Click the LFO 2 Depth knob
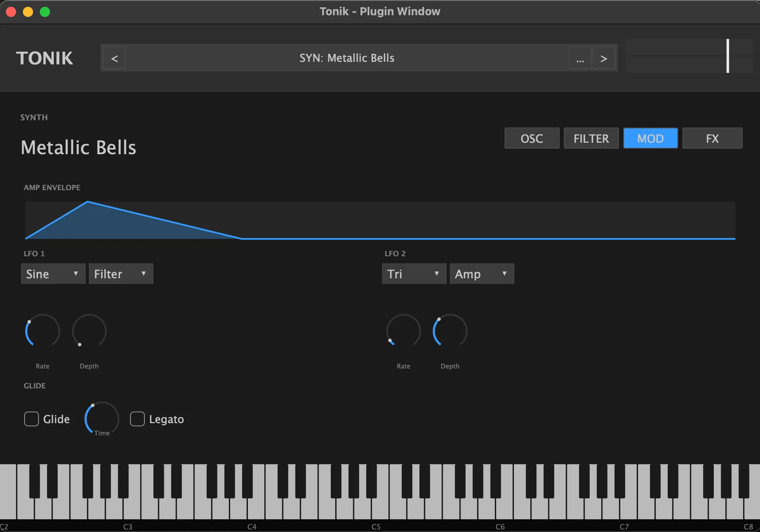760x532 pixels. tap(450, 331)
